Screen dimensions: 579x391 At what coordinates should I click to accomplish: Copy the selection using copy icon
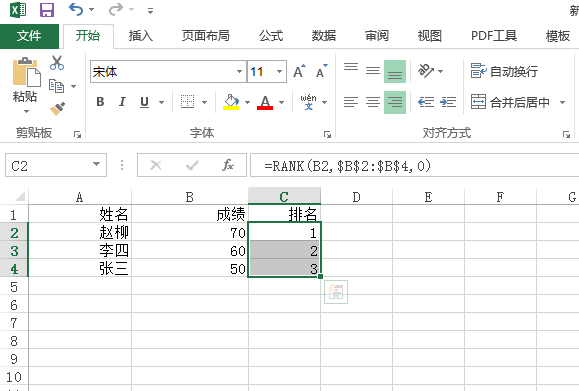pos(56,86)
